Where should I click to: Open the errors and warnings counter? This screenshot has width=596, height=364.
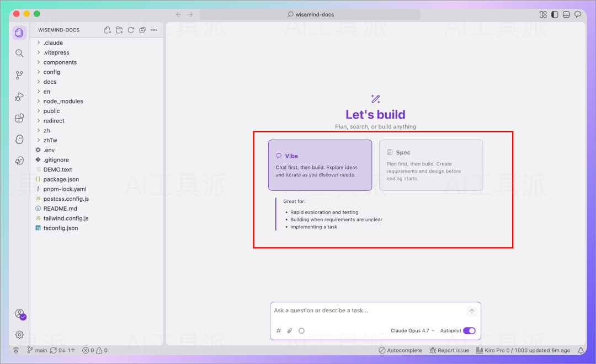[95, 350]
